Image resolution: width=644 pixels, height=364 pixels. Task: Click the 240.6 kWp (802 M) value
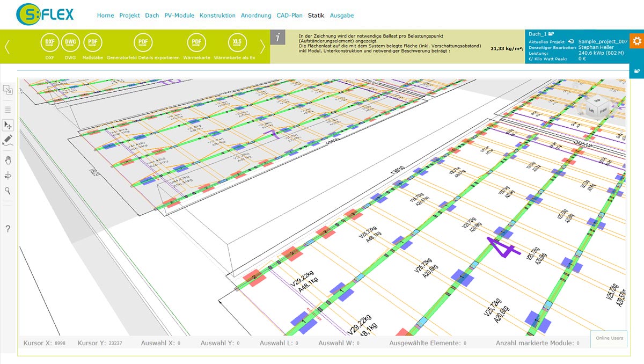point(601,53)
